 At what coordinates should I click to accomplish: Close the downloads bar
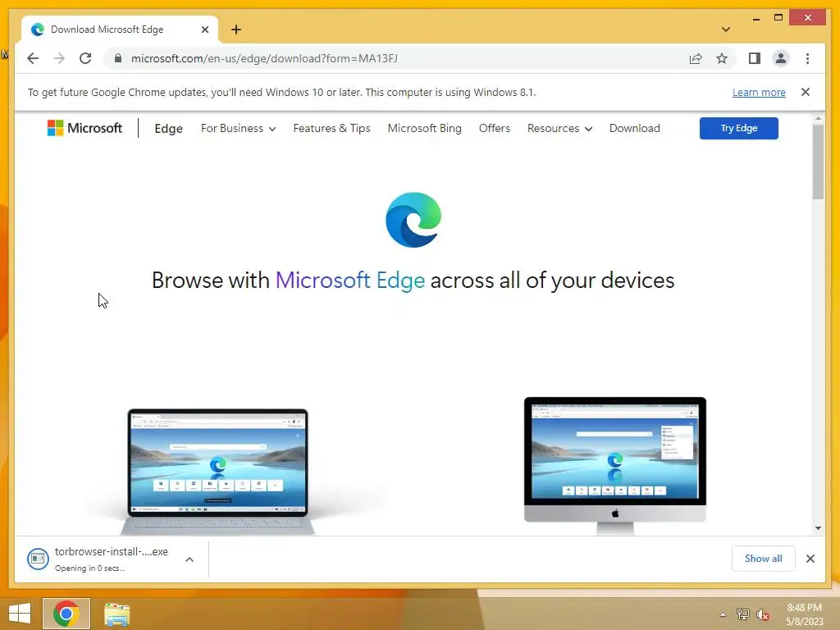click(810, 559)
